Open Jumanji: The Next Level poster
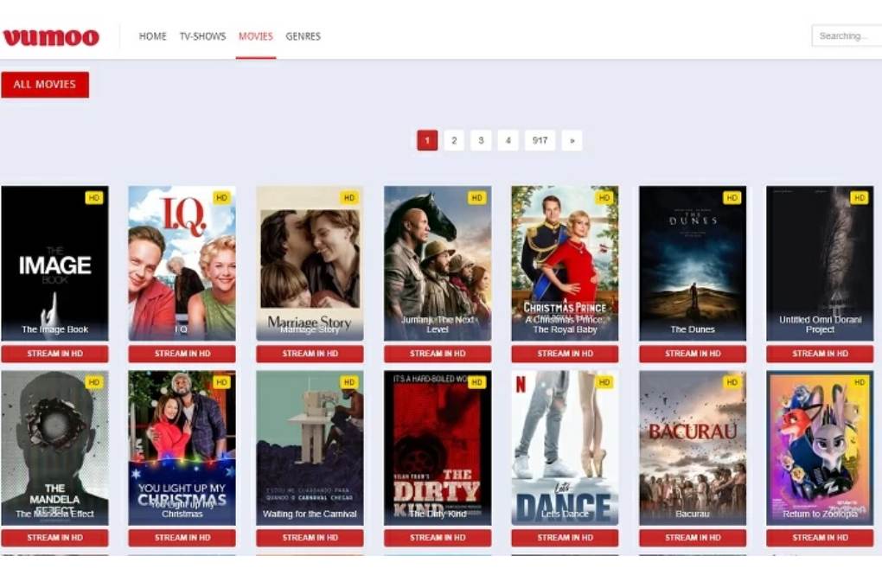882x588 pixels. (438, 264)
